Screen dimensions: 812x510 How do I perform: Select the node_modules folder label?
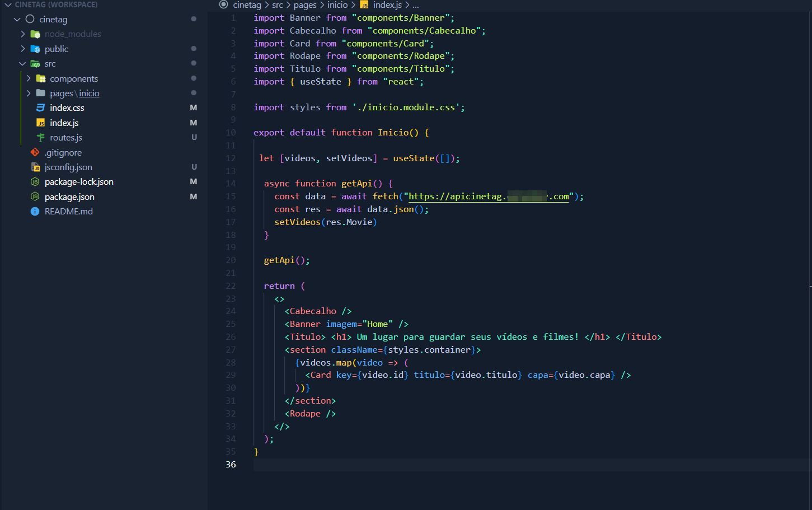[73, 34]
